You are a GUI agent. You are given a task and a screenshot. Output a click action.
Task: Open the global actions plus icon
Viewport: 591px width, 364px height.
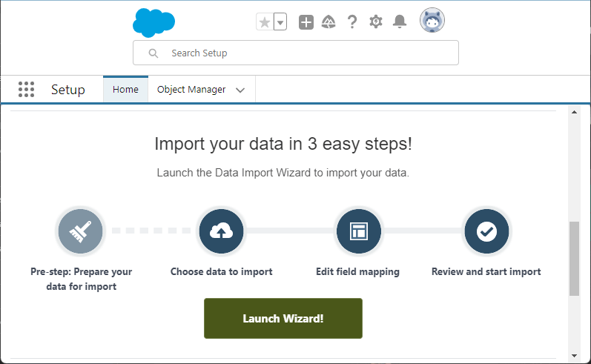306,22
